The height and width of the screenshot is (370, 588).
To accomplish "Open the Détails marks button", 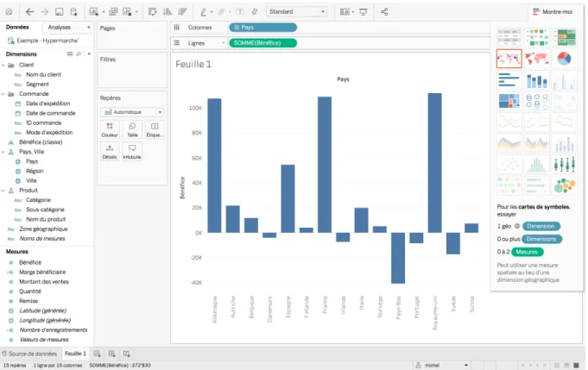I will 110,152.
